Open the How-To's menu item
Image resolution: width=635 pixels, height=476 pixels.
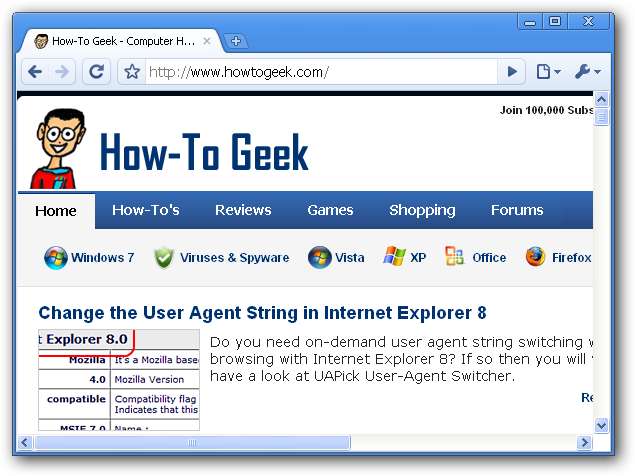point(146,210)
